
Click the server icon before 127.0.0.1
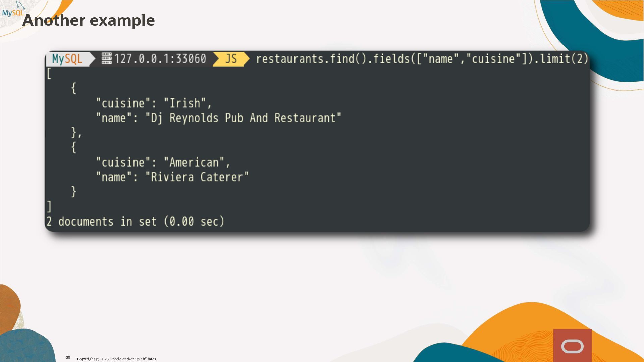(x=106, y=58)
